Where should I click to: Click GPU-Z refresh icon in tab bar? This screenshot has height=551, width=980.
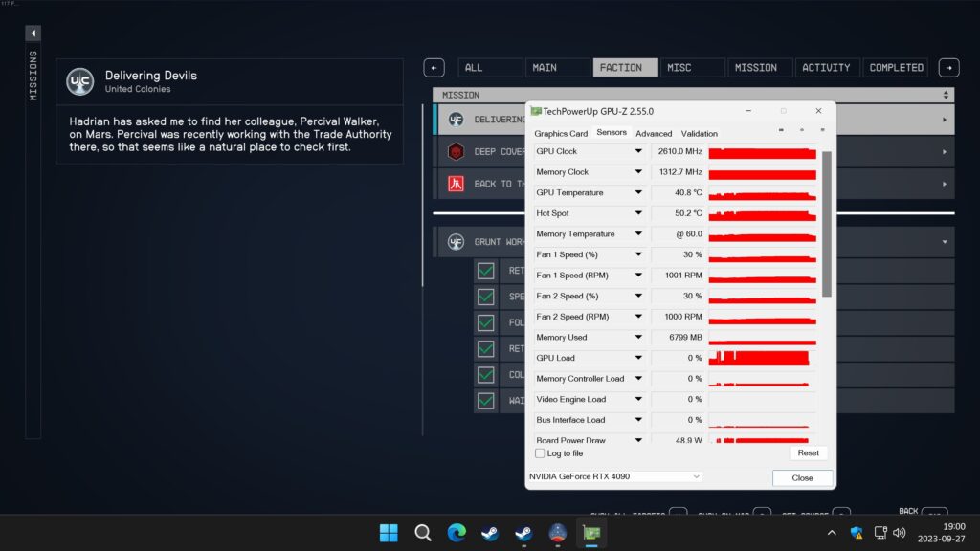[x=802, y=130]
